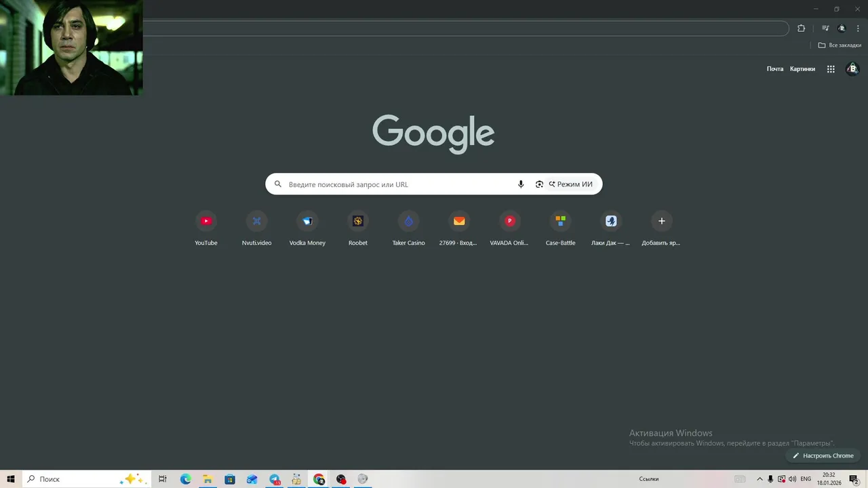Open the Google account avatar on the page
The image size is (868, 488).
pos(852,69)
